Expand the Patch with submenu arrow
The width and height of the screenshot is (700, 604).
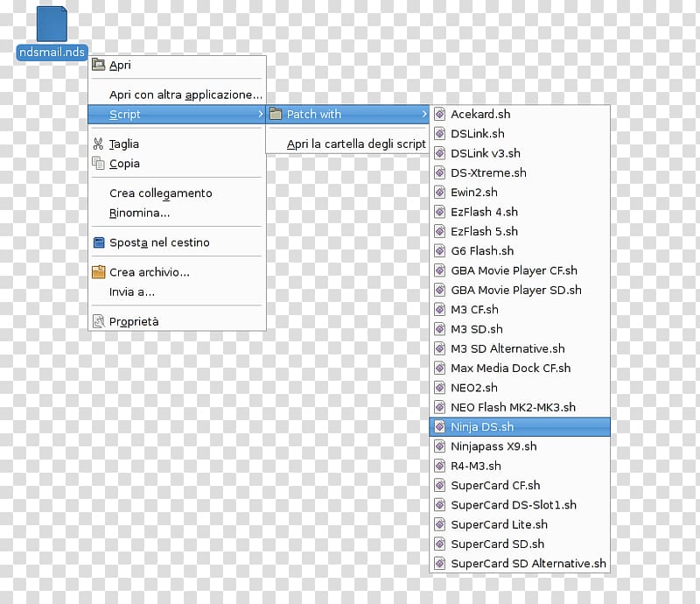pos(424,115)
